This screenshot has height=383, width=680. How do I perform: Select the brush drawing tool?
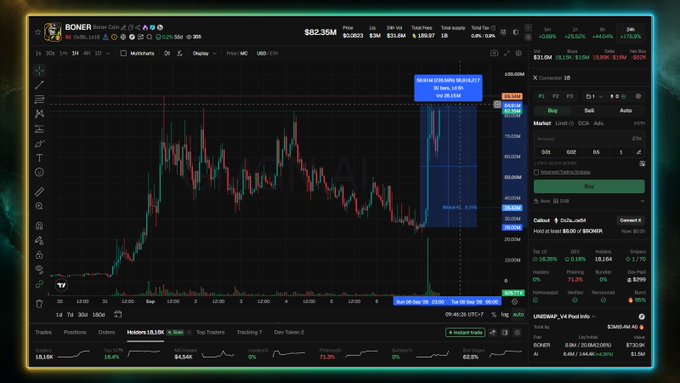[39, 143]
